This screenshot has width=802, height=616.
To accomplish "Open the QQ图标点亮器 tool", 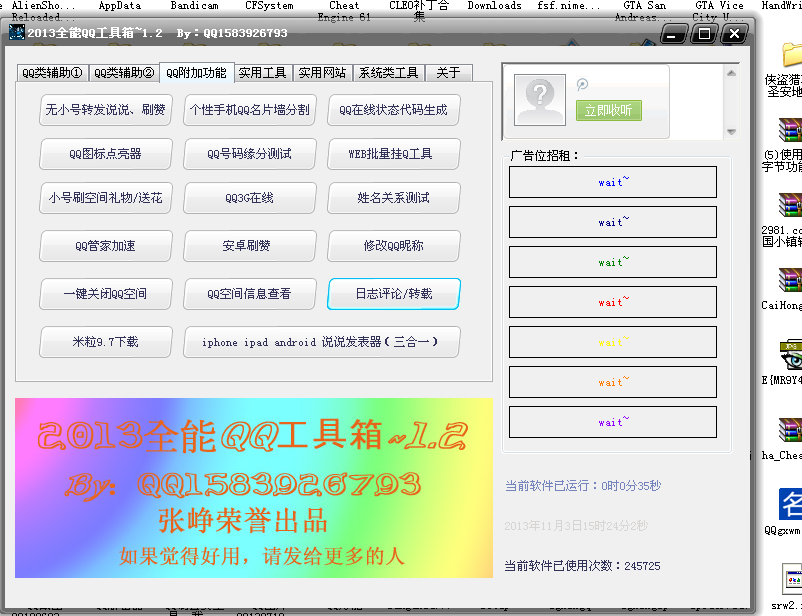I will pos(105,153).
